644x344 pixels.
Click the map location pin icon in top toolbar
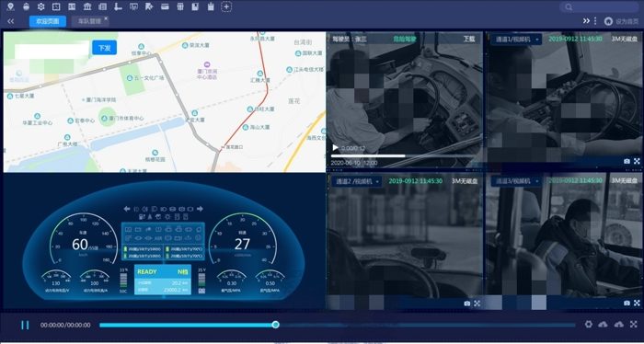click(11, 6)
